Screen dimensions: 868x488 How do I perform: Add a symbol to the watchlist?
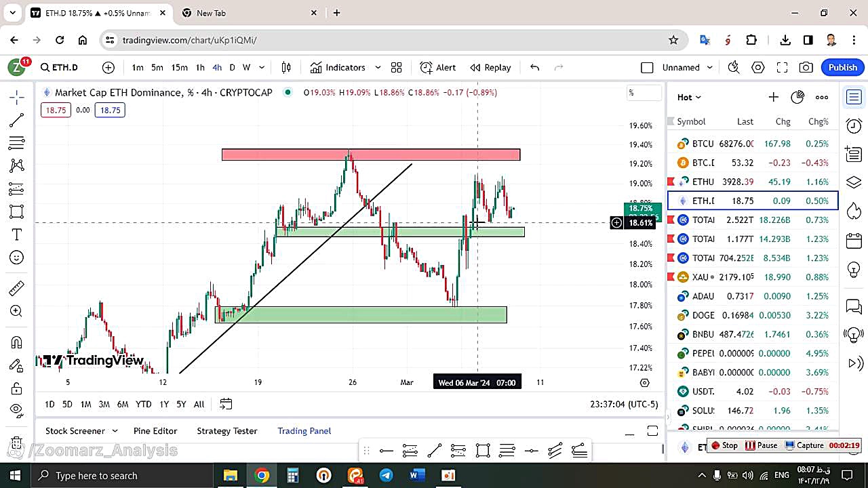tap(773, 97)
